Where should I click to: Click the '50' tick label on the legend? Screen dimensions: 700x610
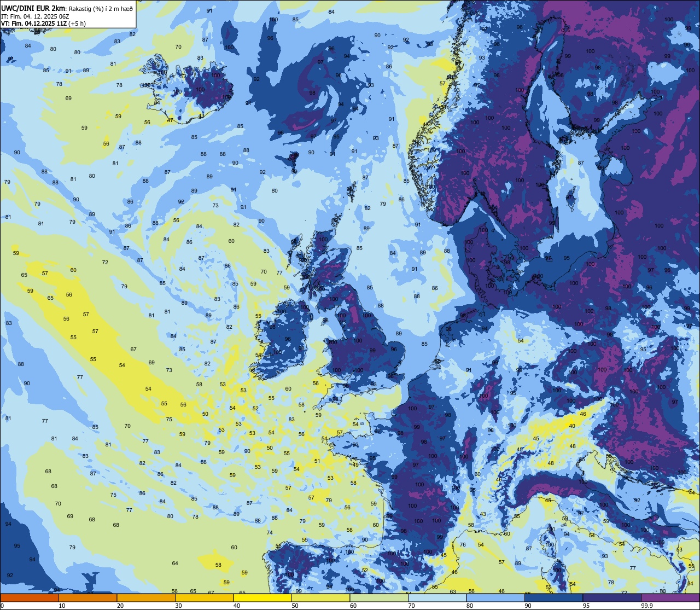point(295,606)
